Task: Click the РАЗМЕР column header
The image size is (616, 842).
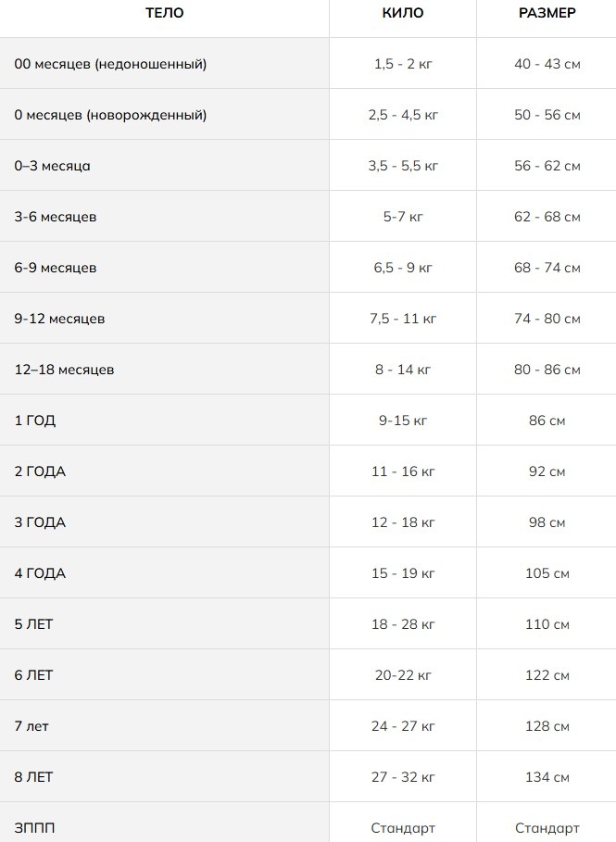Action: [x=547, y=13]
